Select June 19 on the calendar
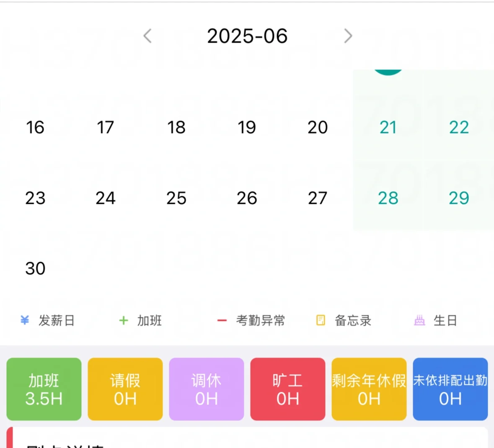The height and width of the screenshot is (448, 494). point(247,127)
